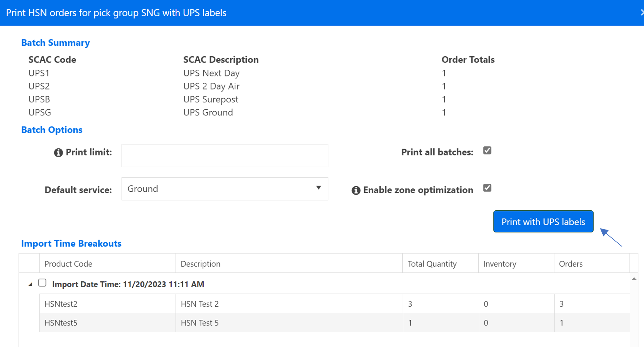Uncheck Print all batches checkbox

(487, 150)
